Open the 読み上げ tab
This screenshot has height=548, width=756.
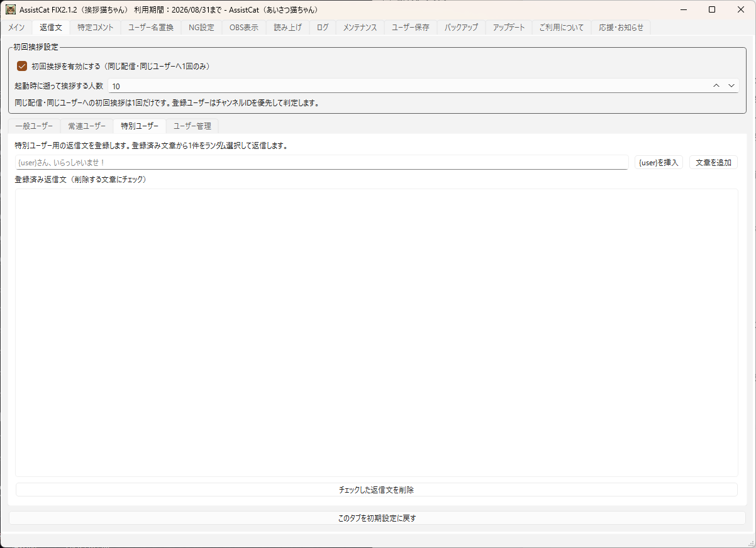[x=287, y=28]
